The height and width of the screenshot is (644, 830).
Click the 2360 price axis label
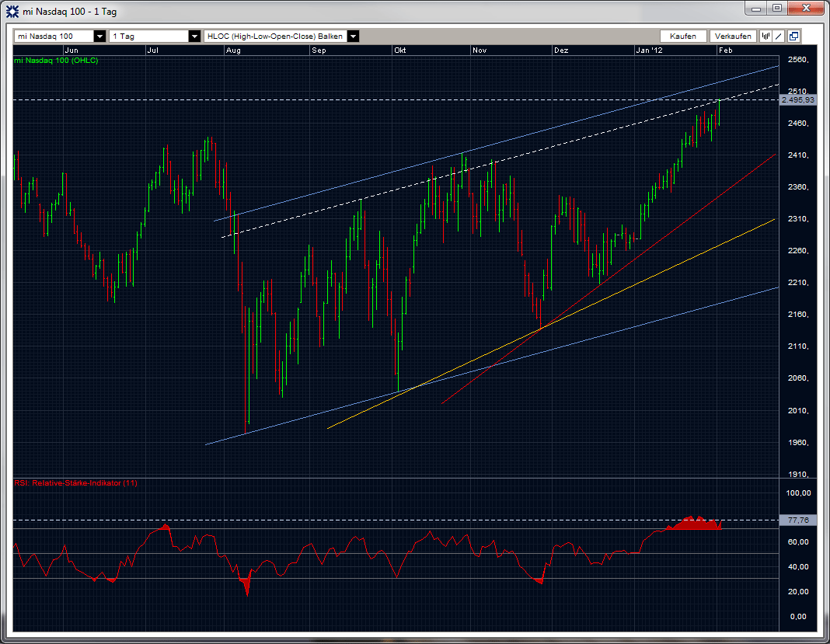click(x=797, y=186)
